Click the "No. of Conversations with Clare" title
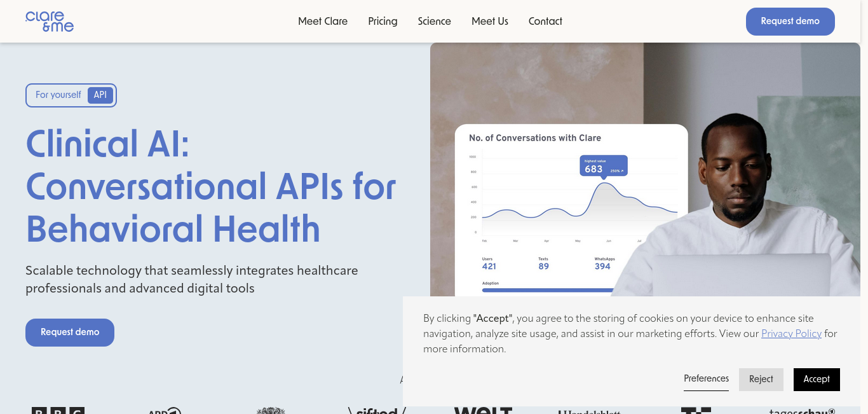 point(535,138)
